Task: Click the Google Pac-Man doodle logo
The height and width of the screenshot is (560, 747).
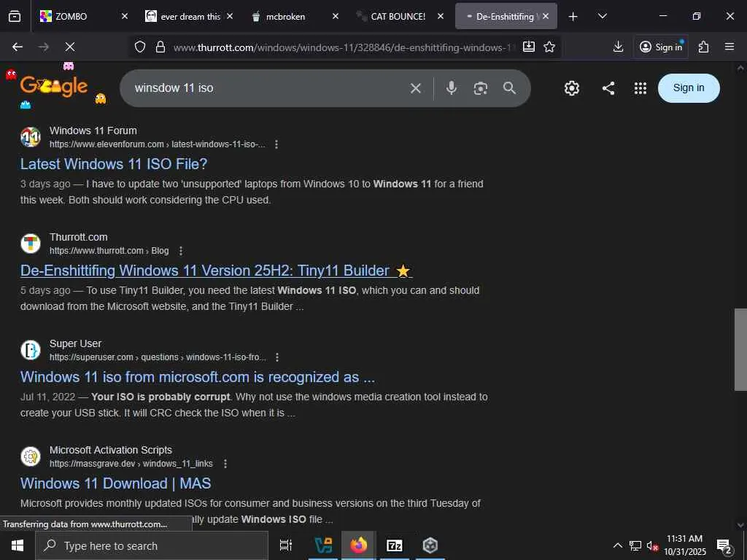Action: (54, 86)
